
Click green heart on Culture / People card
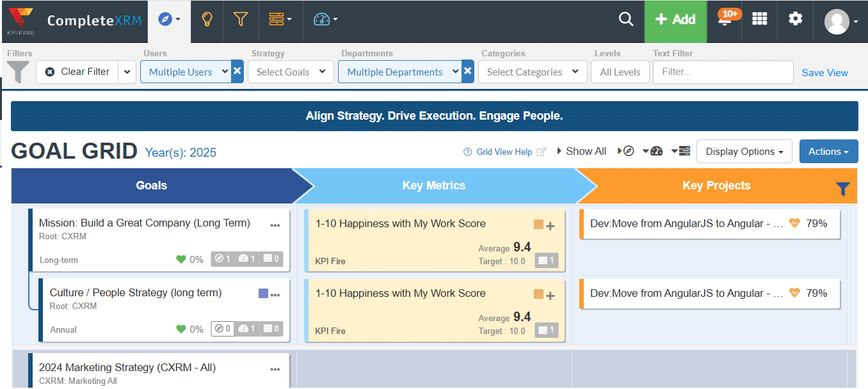[x=181, y=329]
